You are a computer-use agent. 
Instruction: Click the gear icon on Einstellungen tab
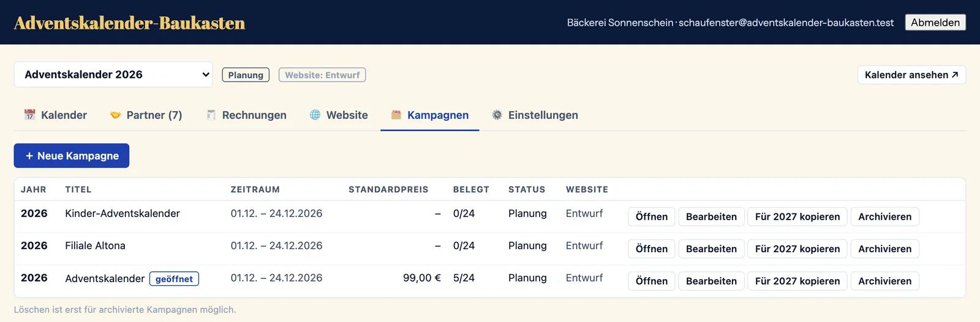pyautogui.click(x=497, y=115)
